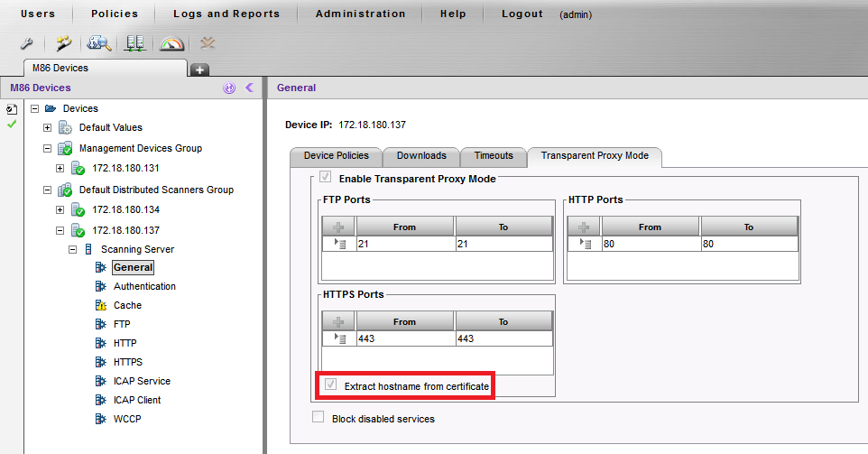Select the WCCP tree item
868x454 pixels.
126,419
